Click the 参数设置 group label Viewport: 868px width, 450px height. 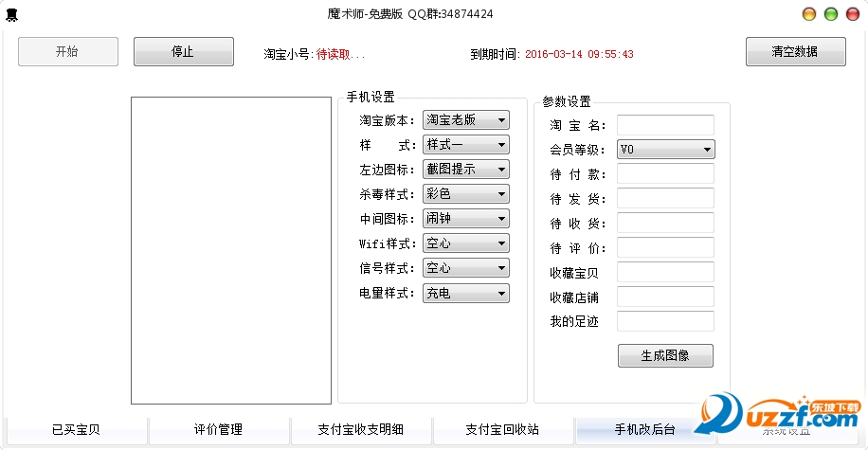point(567,101)
